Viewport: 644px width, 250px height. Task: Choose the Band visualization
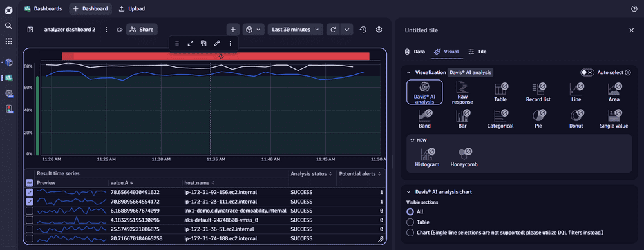pyautogui.click(x=424, y=119)
